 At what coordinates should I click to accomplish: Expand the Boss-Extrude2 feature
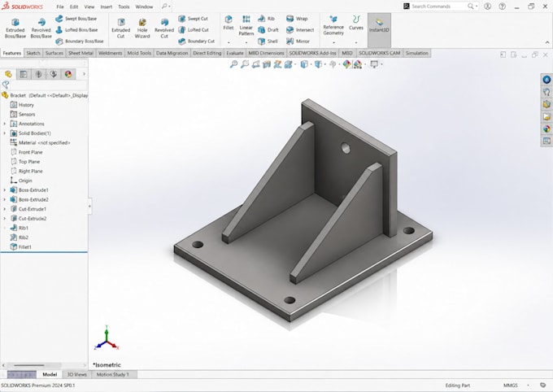click(5, 200)
